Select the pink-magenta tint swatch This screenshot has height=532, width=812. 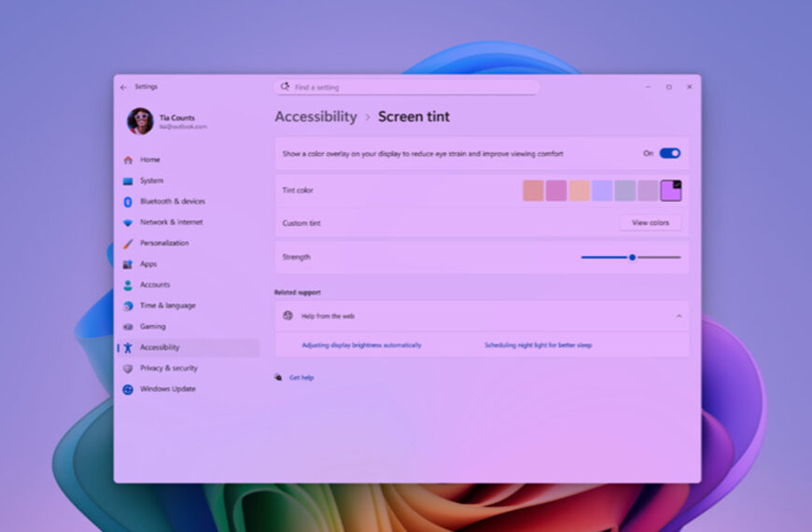point(556,190)
